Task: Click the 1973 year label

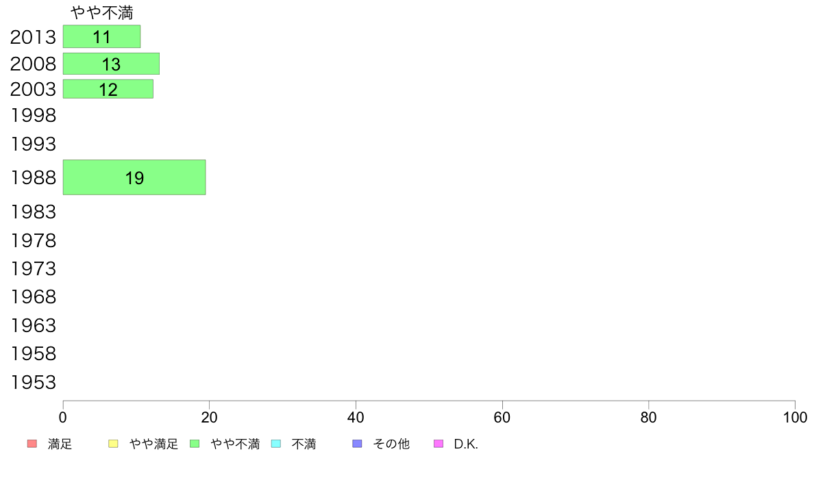Action: [x=33, y=269]
